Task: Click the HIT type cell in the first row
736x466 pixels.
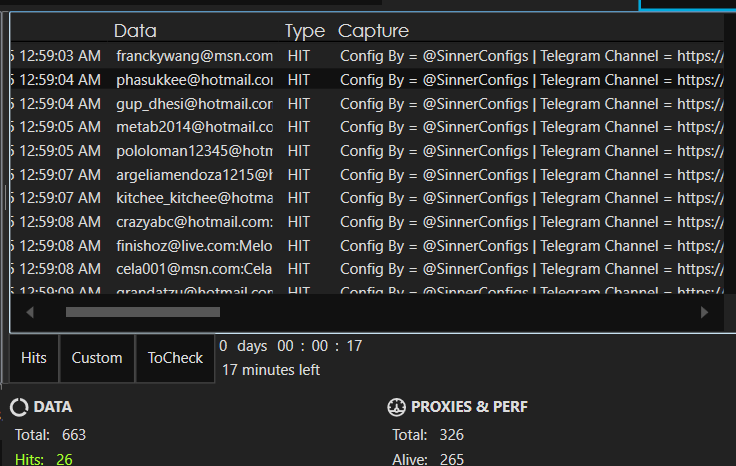Action: (298, 56)
